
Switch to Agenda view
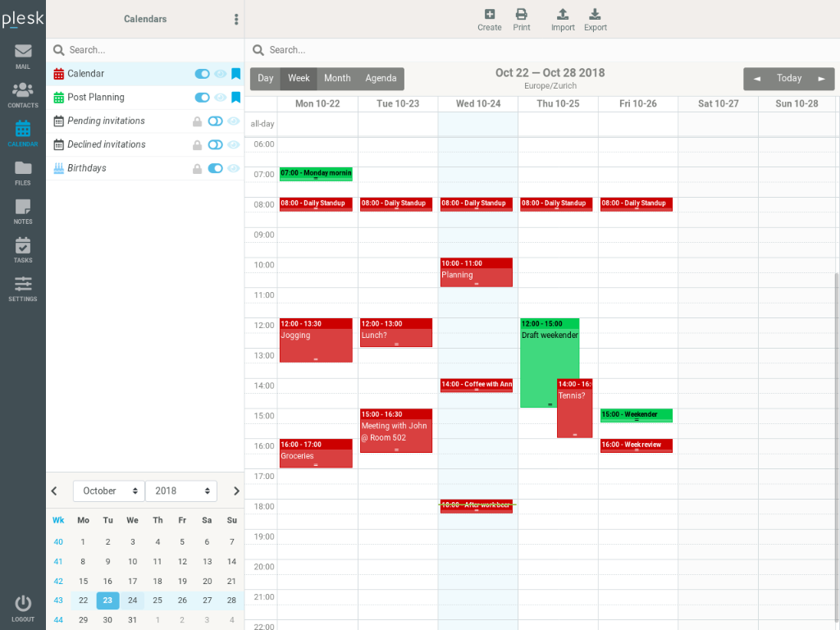(381, 79)
